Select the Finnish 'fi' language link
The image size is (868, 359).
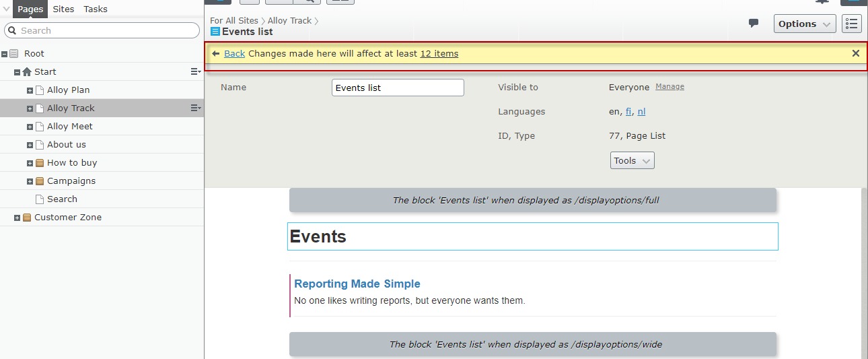pyautogui.click(x=628, y=112)
